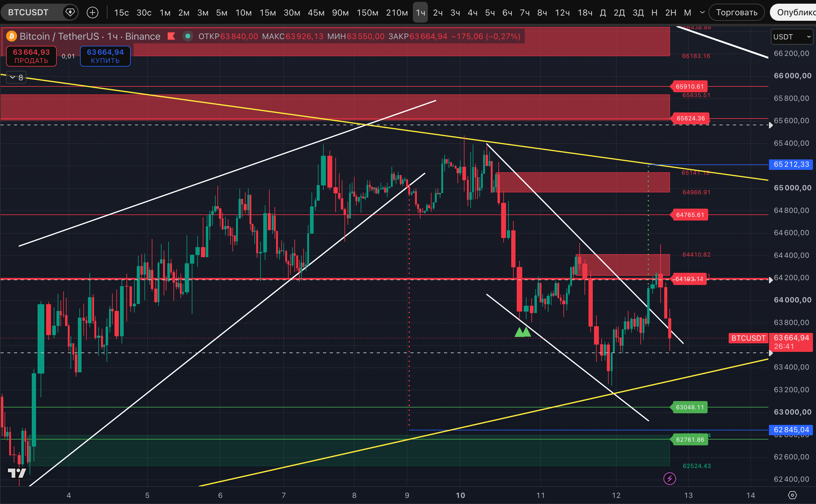Switch to the 1м timeframe
The height and width of the screenshot is (504, 816).
pos(165,13)
